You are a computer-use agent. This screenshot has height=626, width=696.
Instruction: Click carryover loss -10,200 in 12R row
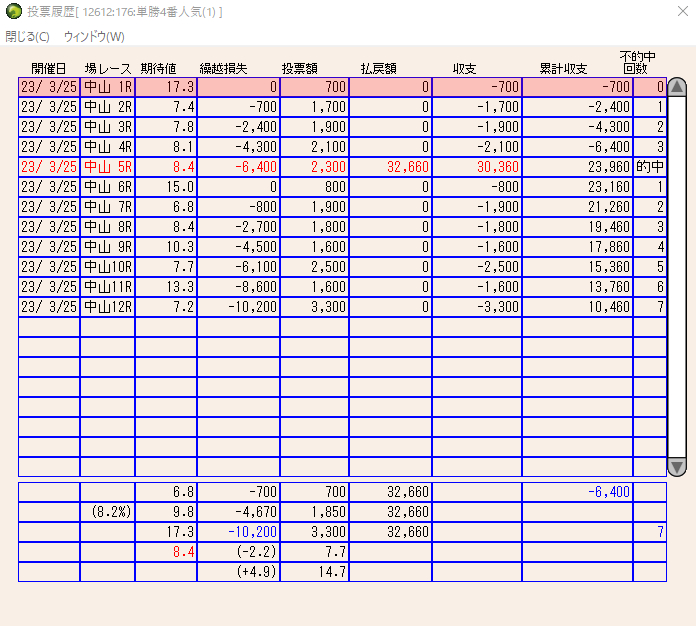(x=238, y=307)
